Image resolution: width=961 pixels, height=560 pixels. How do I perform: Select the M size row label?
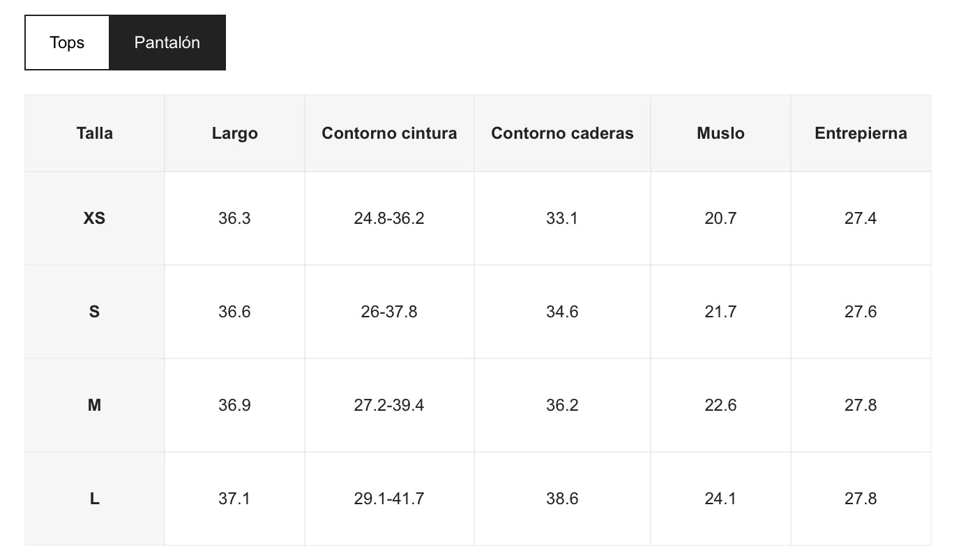pos(95,405)
